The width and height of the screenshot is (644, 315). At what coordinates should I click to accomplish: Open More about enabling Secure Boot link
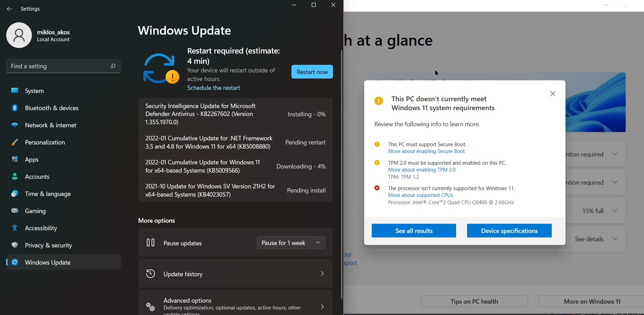pyautogui.click(x=426, y=151)
